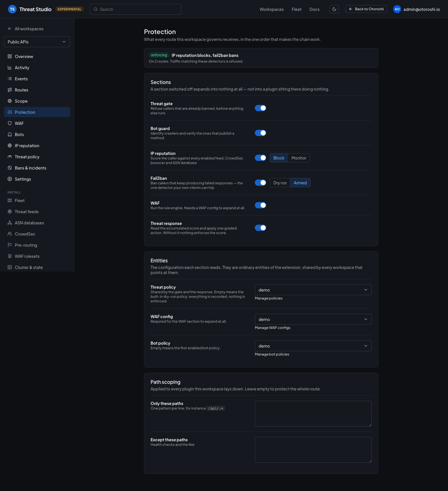This screenshot has width=448, height=491.
Task: Disable the Threat gate toggle
Action: tap(261, 108)
